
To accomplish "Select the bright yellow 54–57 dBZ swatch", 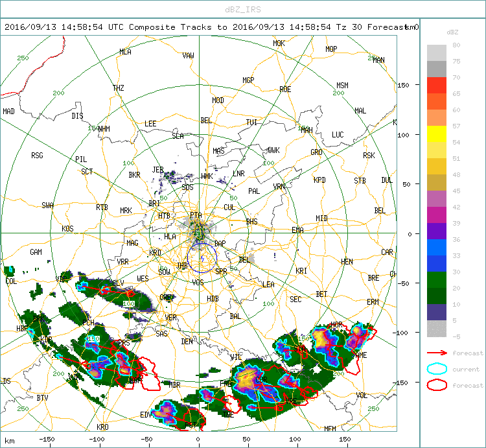I will tap(437, 134).
